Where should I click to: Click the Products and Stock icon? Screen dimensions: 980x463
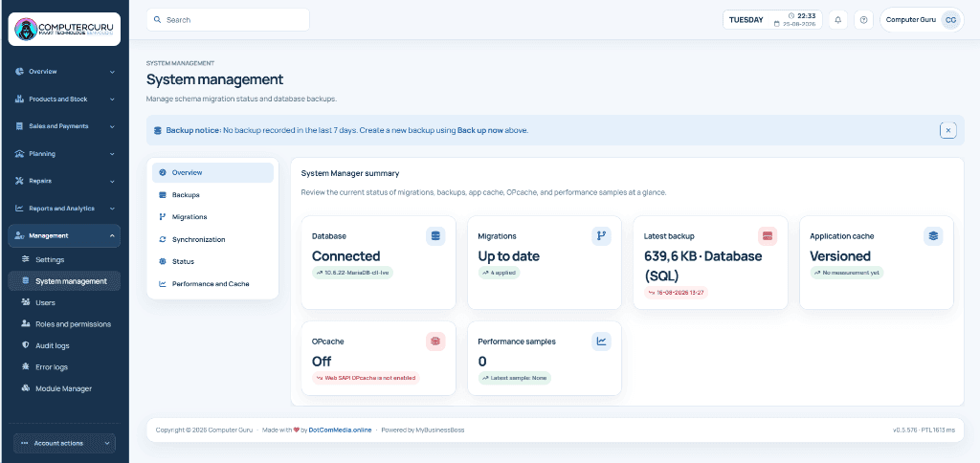pyautogui.click(x=19, y=99)
